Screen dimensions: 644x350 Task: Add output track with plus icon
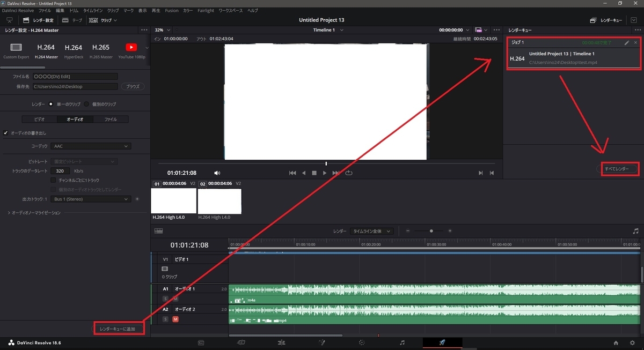tap(137, 199)
